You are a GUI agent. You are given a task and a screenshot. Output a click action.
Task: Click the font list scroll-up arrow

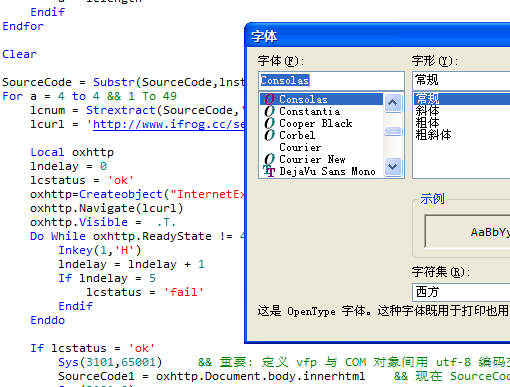(x=393, y=103)
